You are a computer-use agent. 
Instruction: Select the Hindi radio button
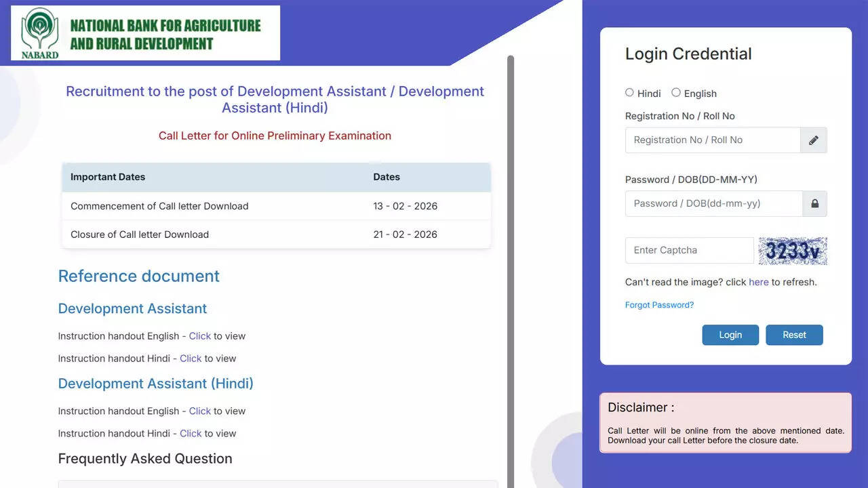click(x=629, y=92)
